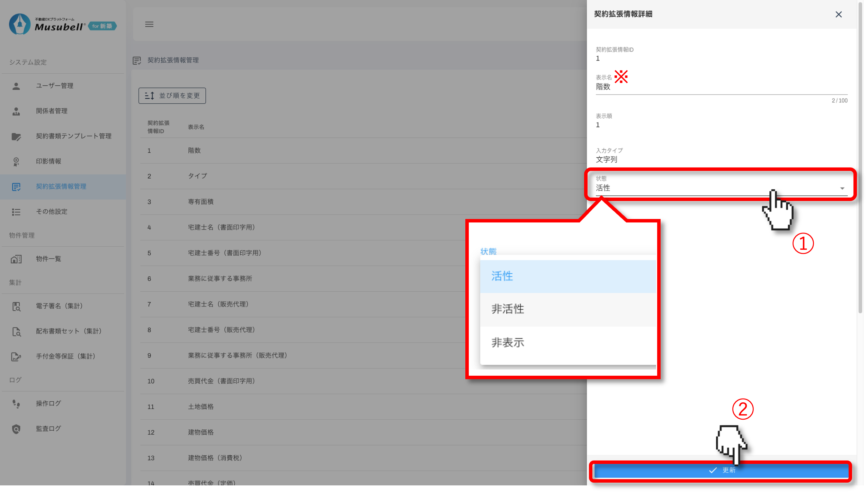868x493 pixels.
Task: Click the hamburger menu icon
Action: (149, 24)
